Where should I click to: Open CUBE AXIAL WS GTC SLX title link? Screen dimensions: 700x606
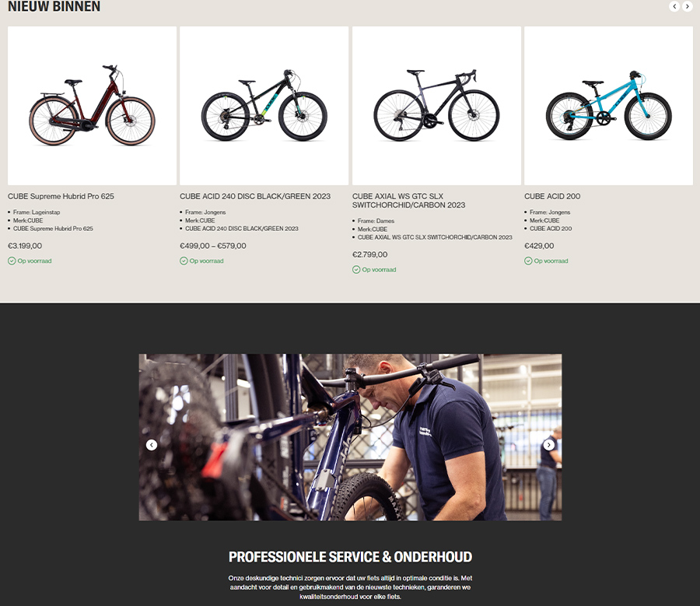click(408, 201)
